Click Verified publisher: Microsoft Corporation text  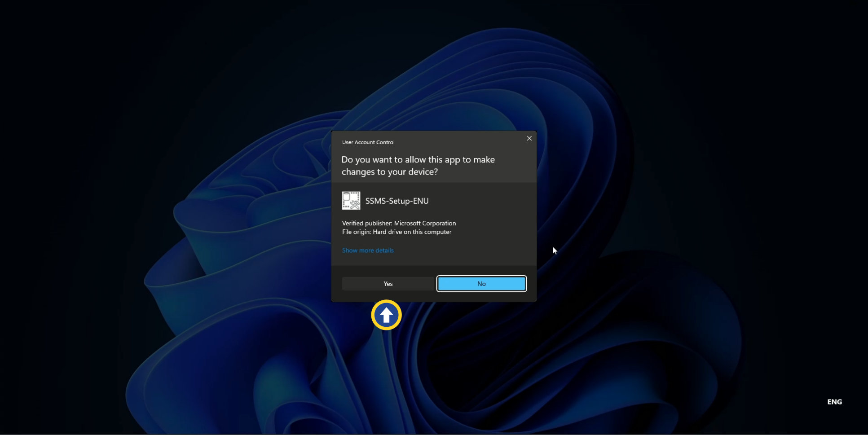click(399, 223)
